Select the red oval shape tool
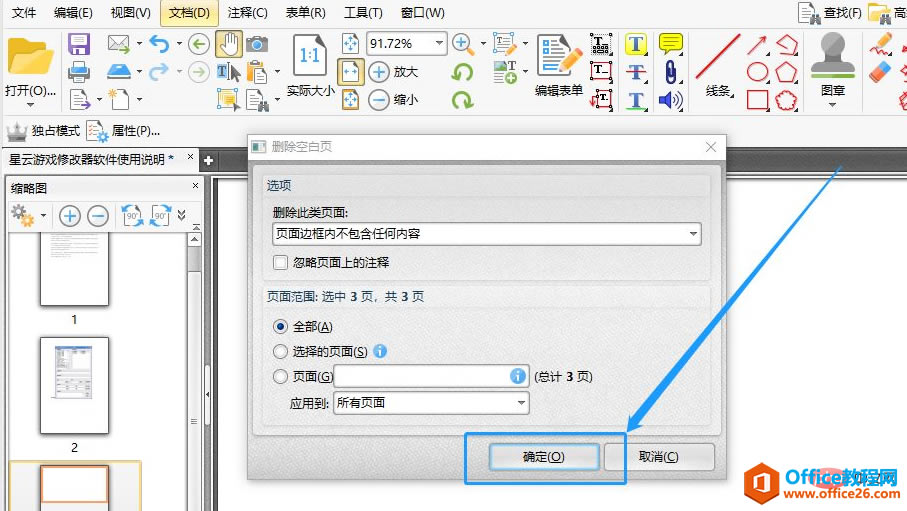Image resolution: width=907 pixels, height=511 pixels. [757, 72]
